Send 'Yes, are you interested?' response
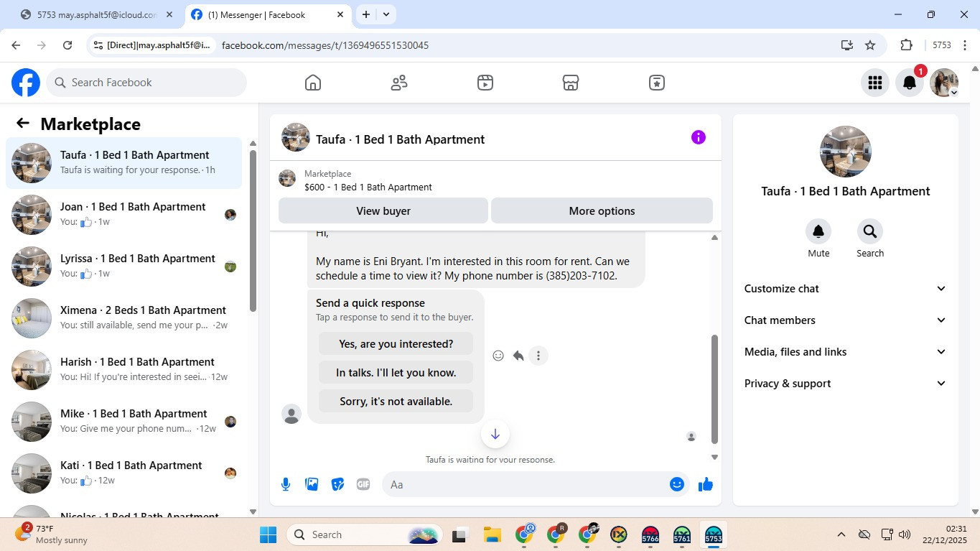 (x=396, y=344)
